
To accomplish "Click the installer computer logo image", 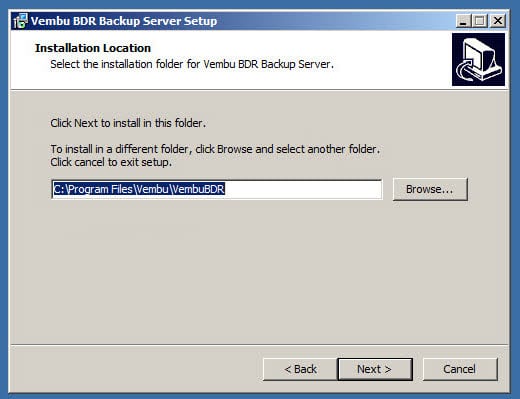I will 478,59.
